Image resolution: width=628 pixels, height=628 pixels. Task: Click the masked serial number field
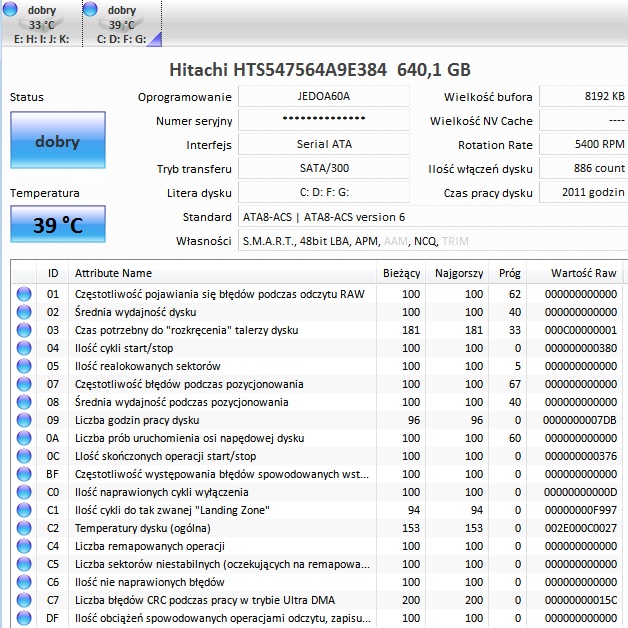pos(324,120)
